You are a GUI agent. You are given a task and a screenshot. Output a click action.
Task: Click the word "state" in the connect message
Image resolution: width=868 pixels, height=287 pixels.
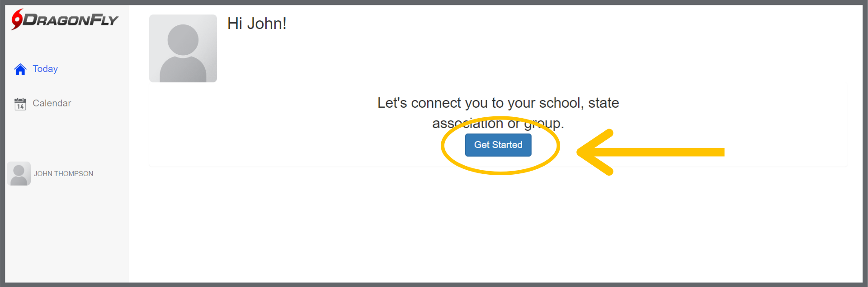[x=604, y=103]
